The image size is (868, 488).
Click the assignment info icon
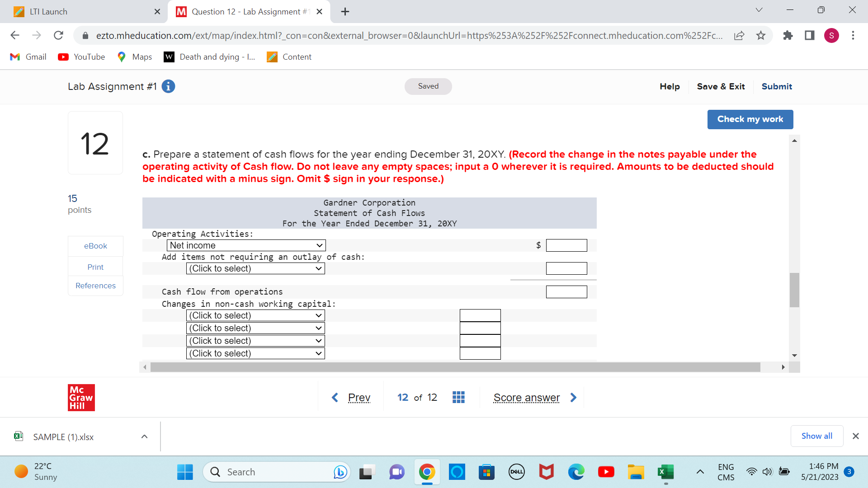coord(168,86)
